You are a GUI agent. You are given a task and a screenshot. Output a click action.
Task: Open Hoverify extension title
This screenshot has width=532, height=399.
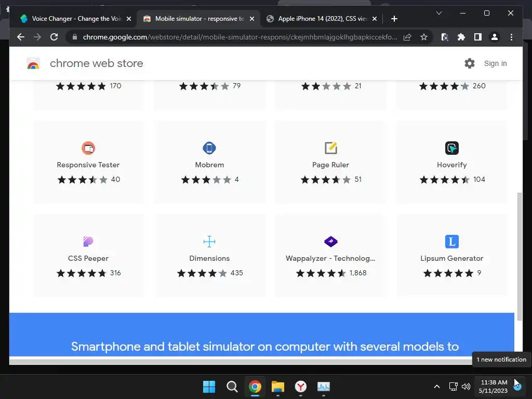coord(451,165)
